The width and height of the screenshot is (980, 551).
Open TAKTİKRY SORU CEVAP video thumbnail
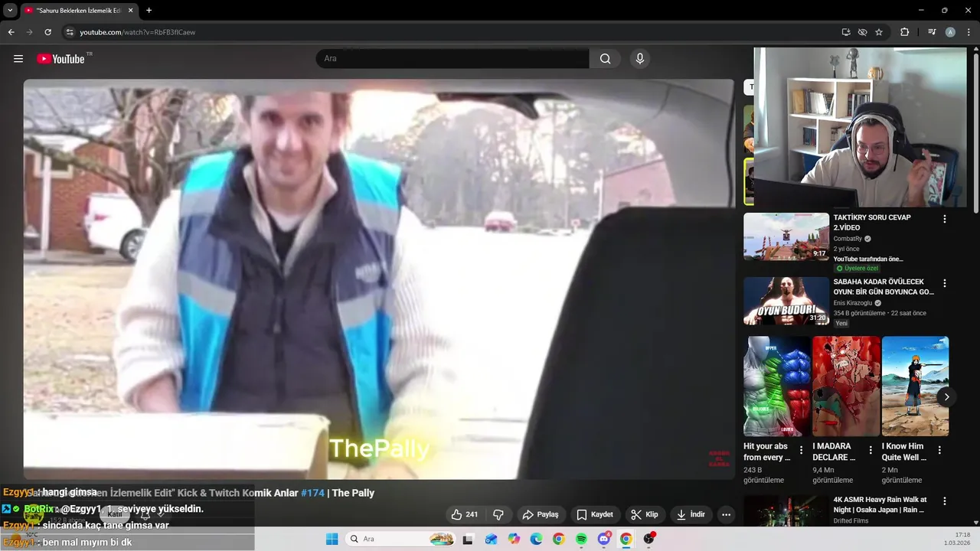[x=786, y=236]
